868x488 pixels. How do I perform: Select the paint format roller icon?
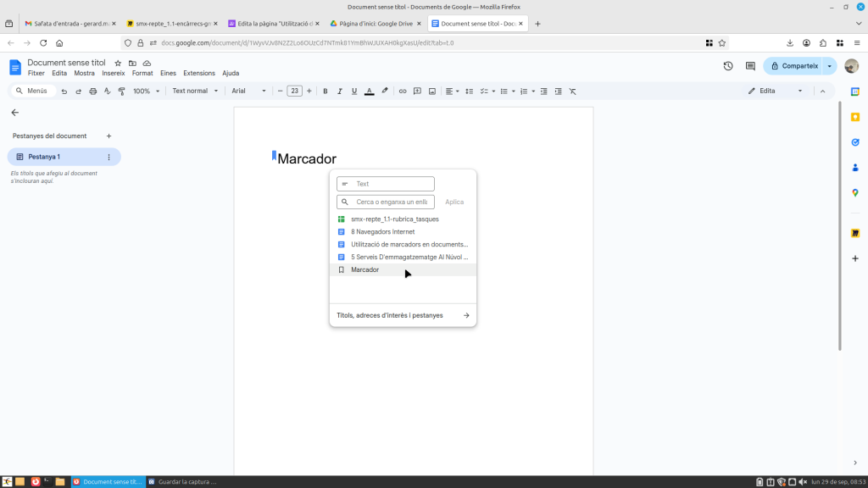[x=121, y=91]
